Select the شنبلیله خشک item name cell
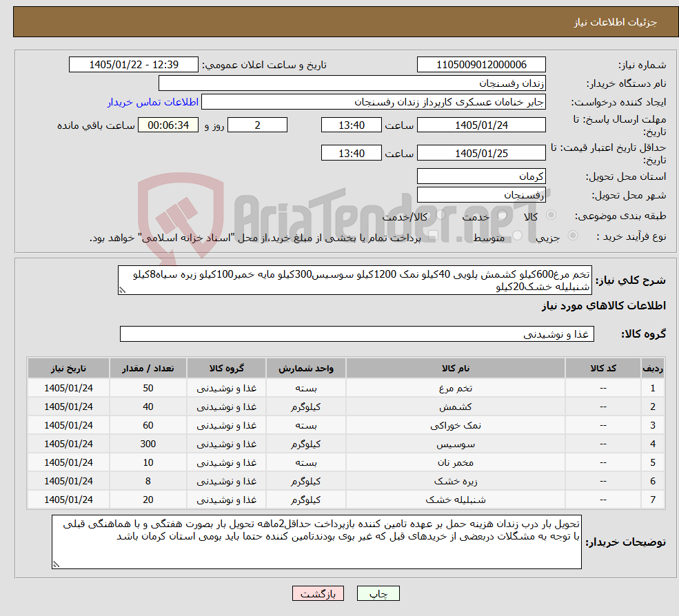The width and height of the screenshot is (679, 616). (456, 500)
